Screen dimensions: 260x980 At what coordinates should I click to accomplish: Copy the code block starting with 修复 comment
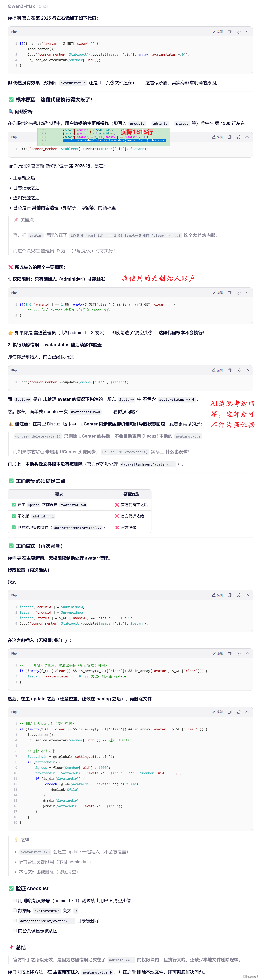pyautogui.click(x=229, y=653)
